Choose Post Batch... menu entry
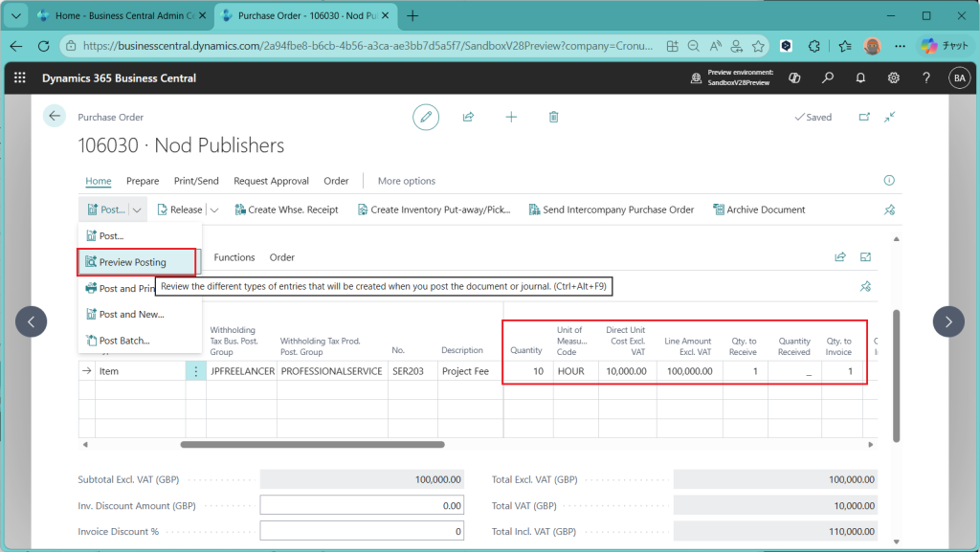The width and height of the screenshot is (980, 552). [x=123, y=341]
